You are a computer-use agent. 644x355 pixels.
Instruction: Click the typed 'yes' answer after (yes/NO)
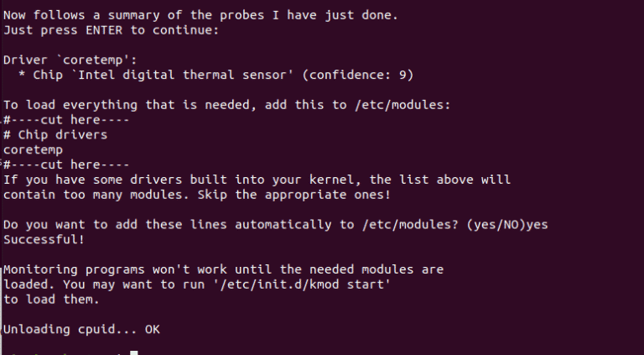coord(537,225)
